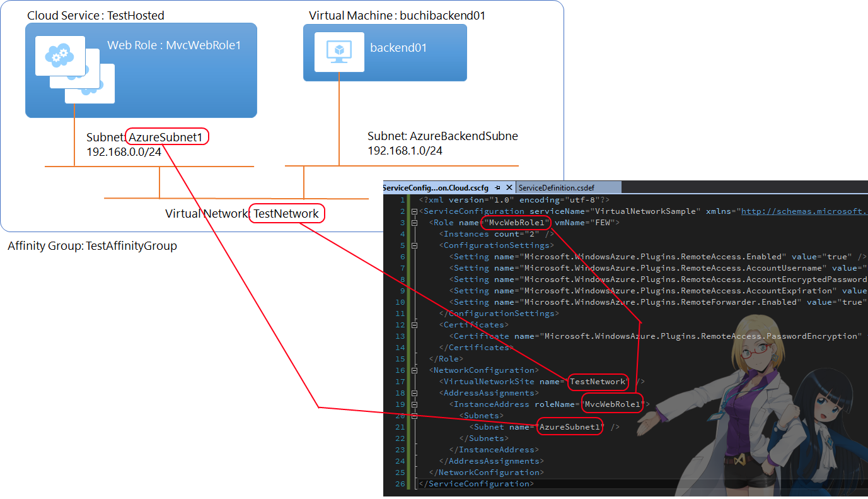Click the "TestNetwork" value on line 17
This screenshot has height=499, width=868.
click(597, 382)
